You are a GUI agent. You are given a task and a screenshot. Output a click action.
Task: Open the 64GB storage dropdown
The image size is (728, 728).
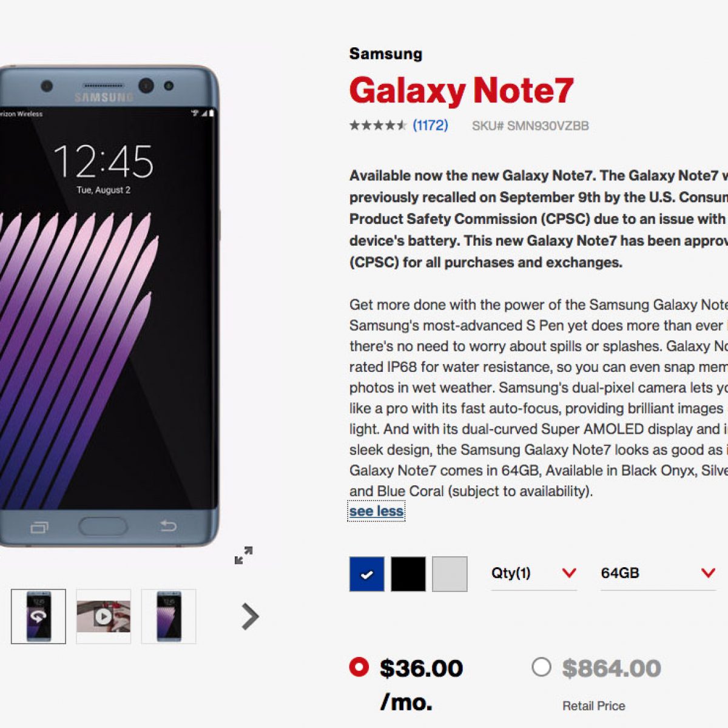[x=658, y=573]
